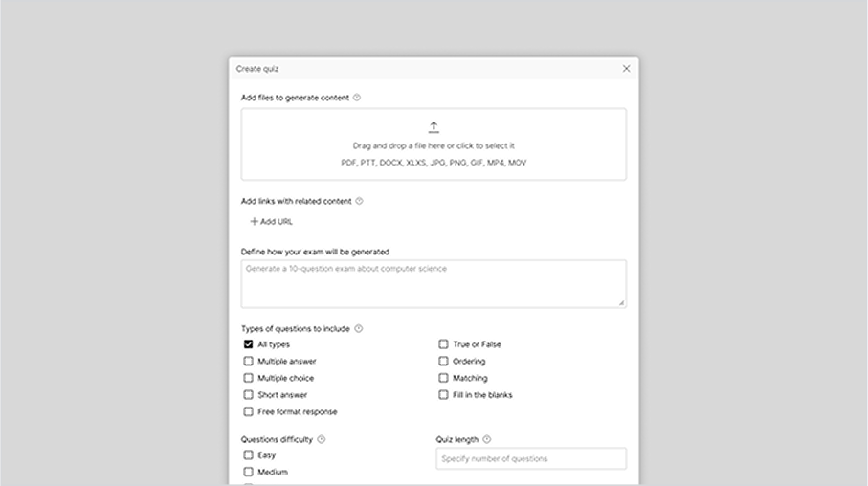The image size is (868, 486).
Task: Close the Create quiz dialog
Action: 627,69
